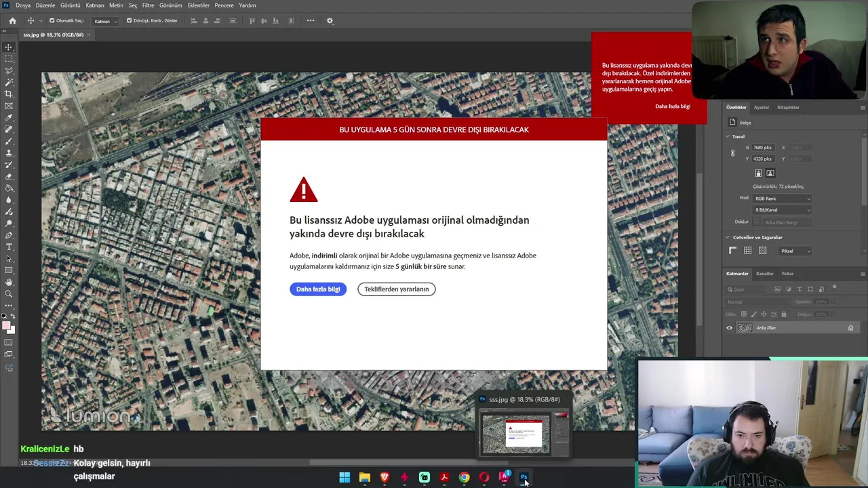Swap foreground and background colors arrow

(x=13, y=317)
